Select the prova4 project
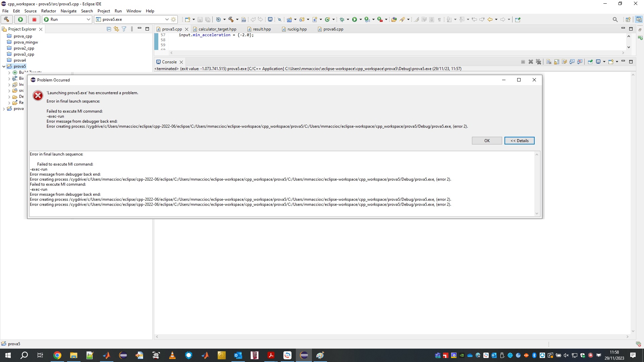 pyautogui.click(x=20, y=60)
